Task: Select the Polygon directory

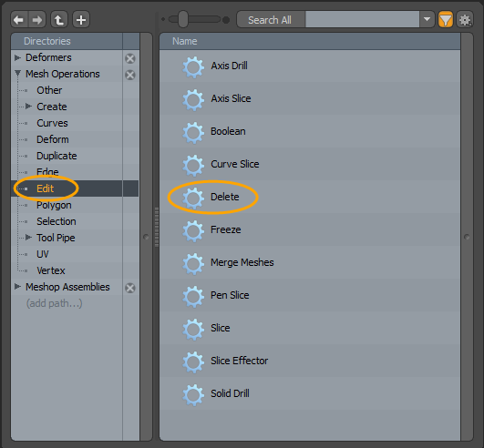Action: 54,205
